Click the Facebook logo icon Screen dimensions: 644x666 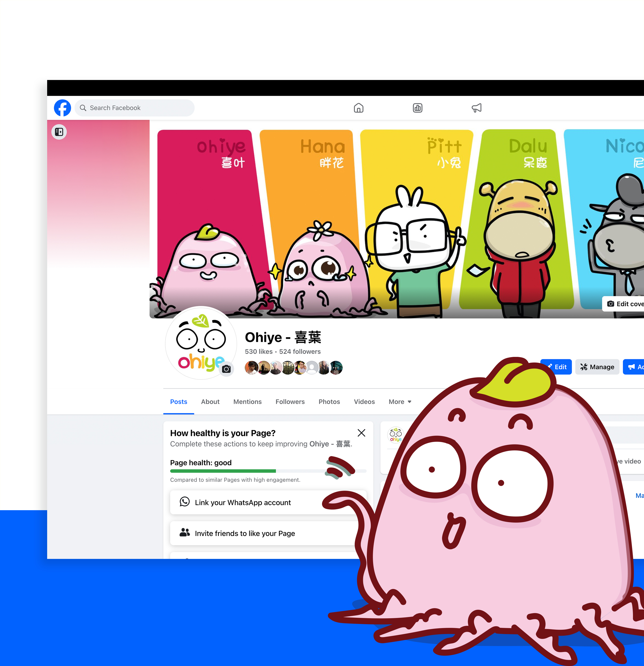point(63,108)
